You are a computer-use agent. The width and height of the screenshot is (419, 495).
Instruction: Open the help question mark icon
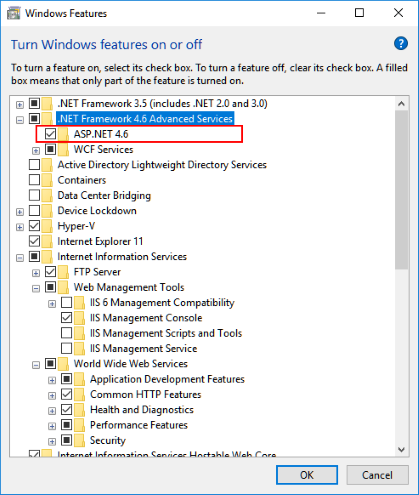pyautogui.click(x=401, y=44)
